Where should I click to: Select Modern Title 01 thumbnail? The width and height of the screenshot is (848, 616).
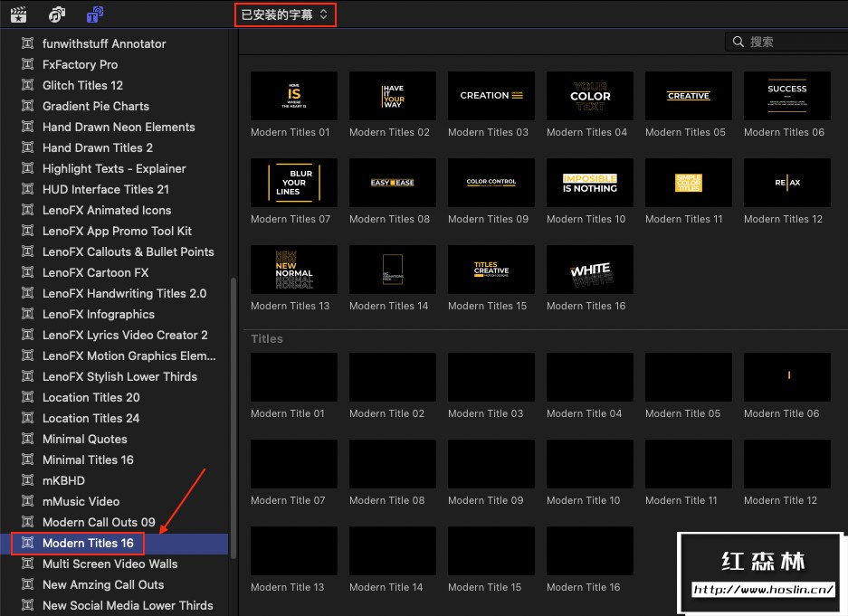(x=294, y=377)
